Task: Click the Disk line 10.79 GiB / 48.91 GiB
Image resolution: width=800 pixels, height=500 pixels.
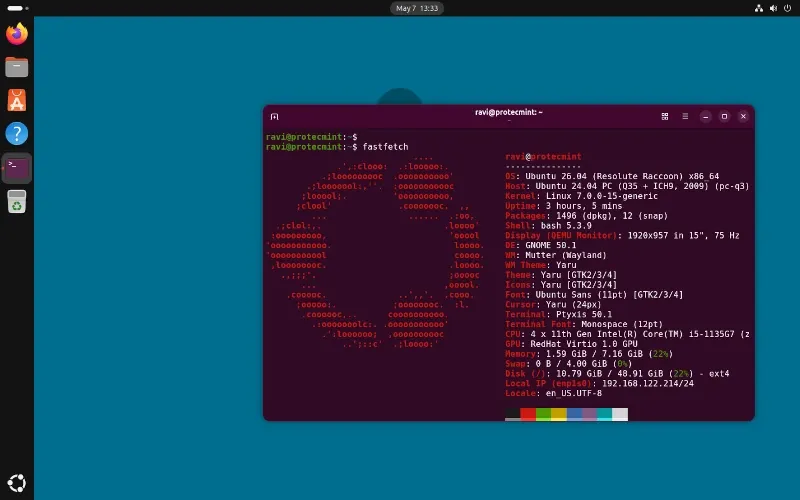Action: (x=617, y=374)
